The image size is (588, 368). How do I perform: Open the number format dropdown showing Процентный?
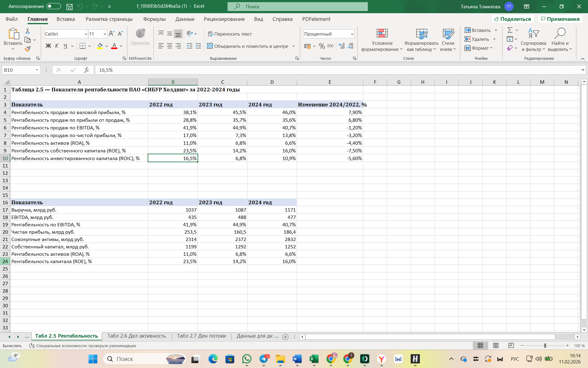[x=352, y=34]
